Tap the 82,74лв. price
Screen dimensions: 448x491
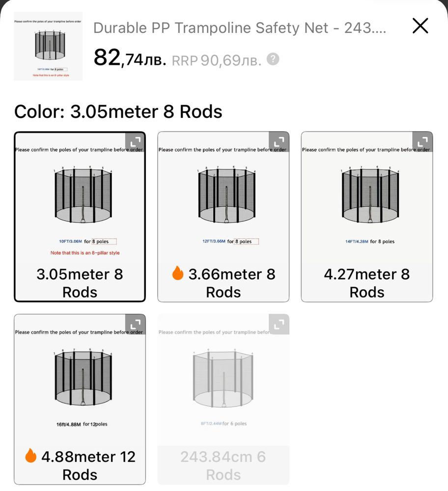click(x=130, y=57)
